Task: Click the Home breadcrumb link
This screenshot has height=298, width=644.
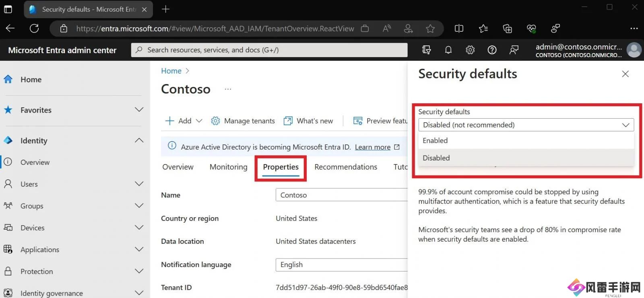Action: [x=171, y=71]
